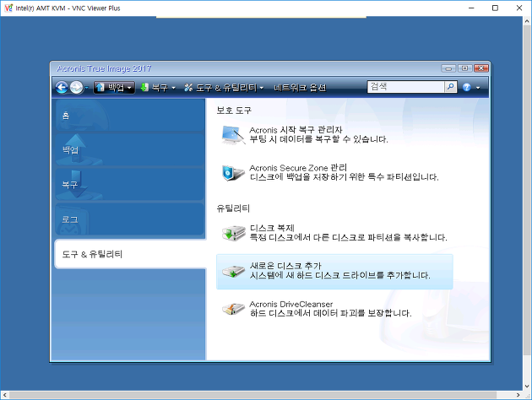Open the 디스크 복제 utility link
This screenshot has width=532, height=400.
click(x=272, y=228)
